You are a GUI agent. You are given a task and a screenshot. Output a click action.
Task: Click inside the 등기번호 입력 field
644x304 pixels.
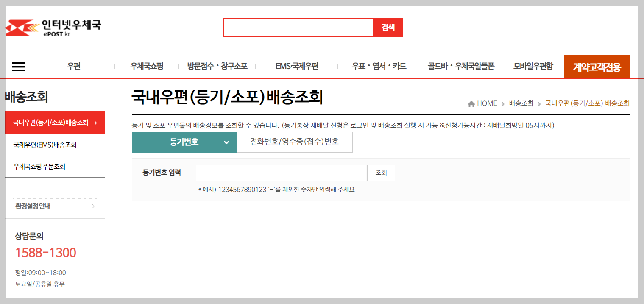[x=281, y=173]
